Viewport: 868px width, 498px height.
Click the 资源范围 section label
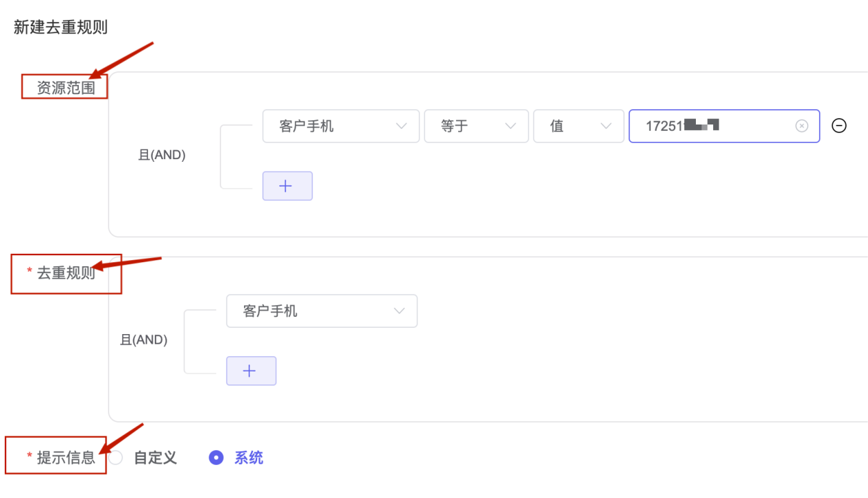66,89
